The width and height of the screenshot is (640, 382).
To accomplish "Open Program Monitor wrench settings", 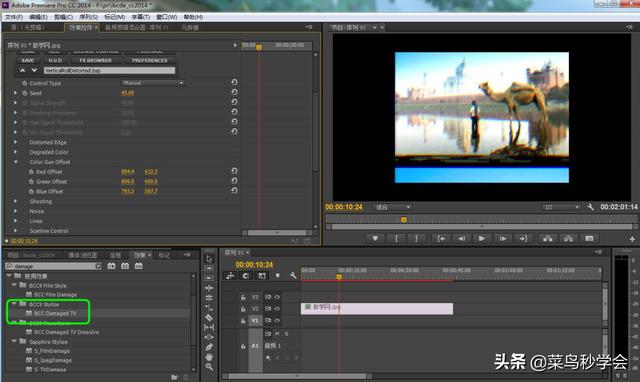I will 590,207.
